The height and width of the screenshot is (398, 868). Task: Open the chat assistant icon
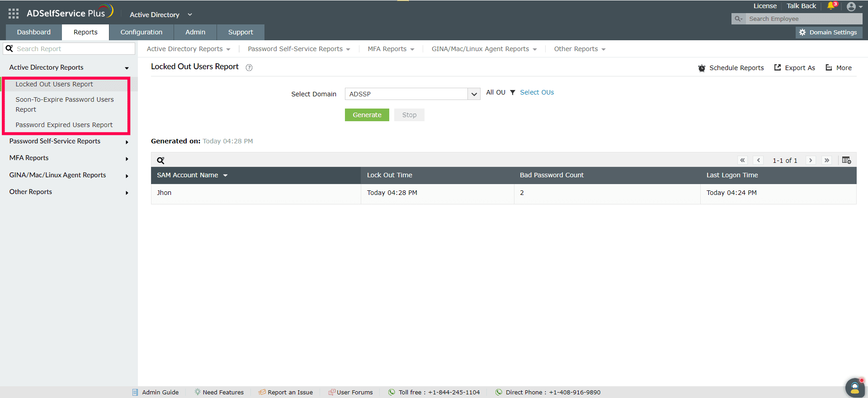pos(854,388)
